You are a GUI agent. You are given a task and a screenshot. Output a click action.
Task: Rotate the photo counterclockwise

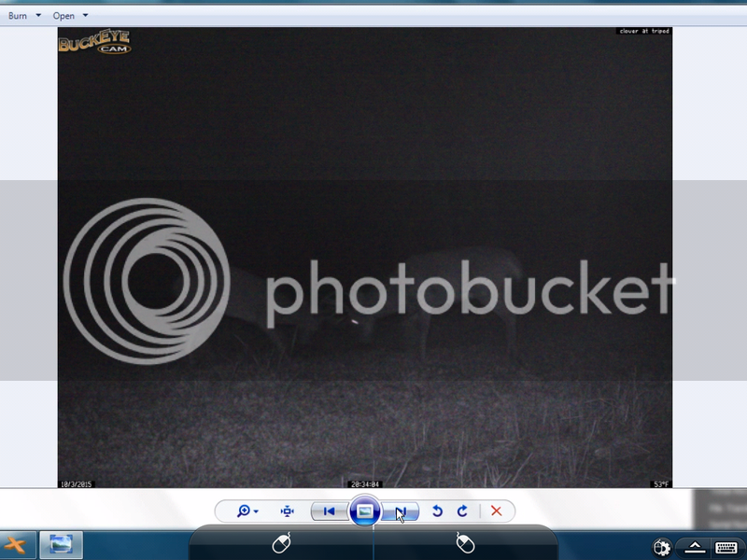click(x=437, y=511)
